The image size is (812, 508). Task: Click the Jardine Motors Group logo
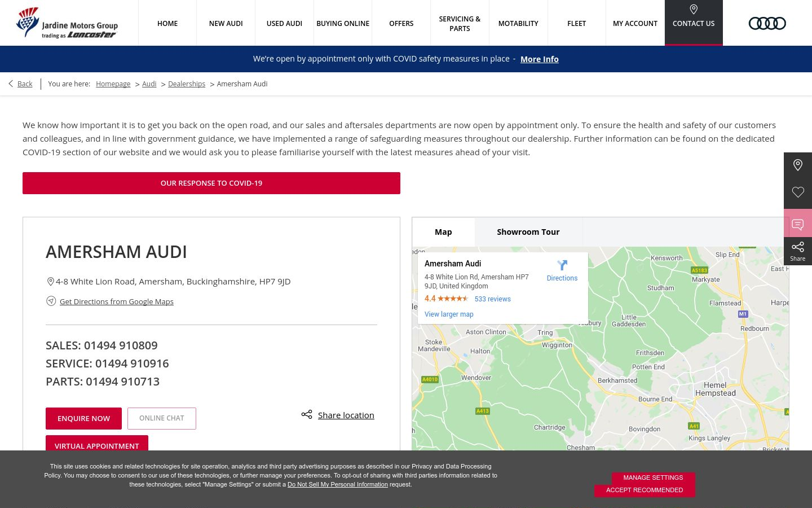67,23
